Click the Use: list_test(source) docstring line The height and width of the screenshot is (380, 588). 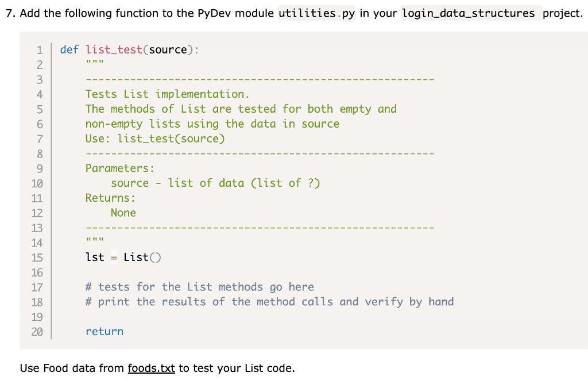155,139
